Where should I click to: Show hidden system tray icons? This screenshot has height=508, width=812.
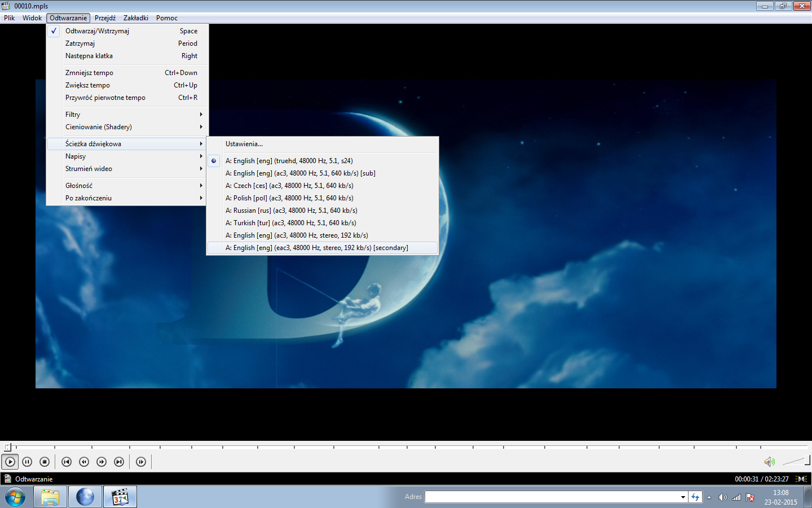click(709, 497)
